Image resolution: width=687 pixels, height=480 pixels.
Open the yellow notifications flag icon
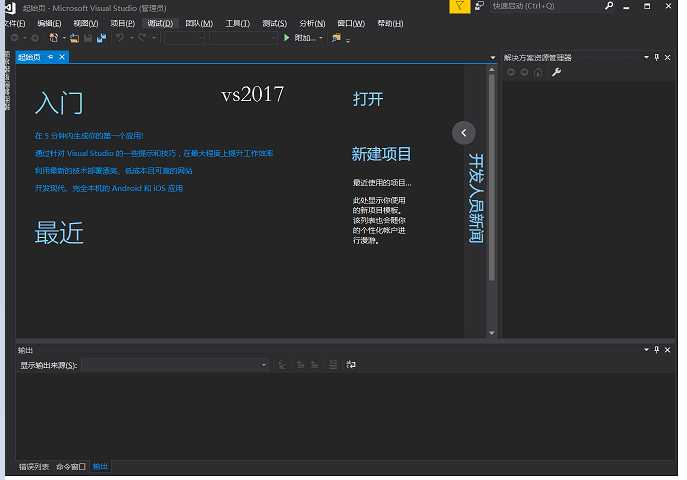pyautogui.click(x=460, y=6)
